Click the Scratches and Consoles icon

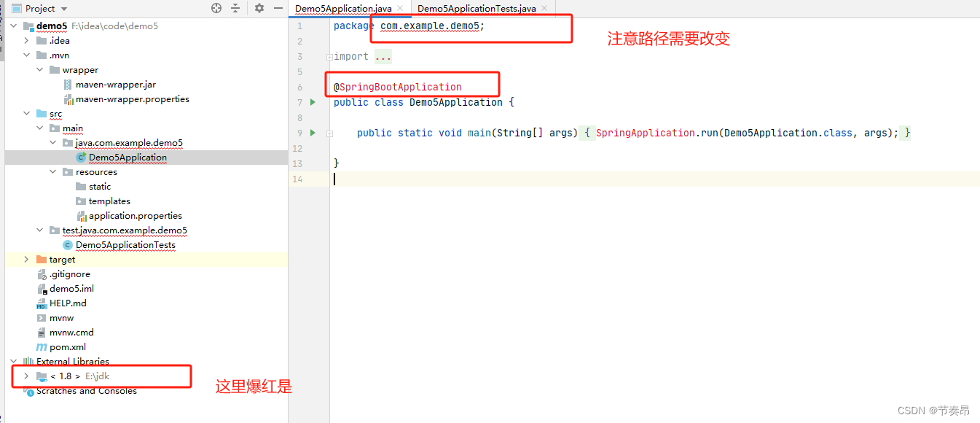28,391
